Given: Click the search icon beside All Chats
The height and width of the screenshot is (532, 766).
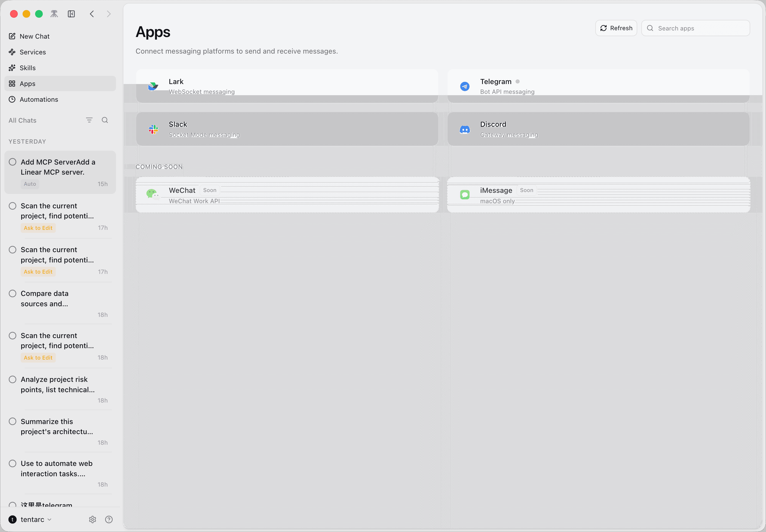Looking at the screenshot, I should click(x=105, y=120).
